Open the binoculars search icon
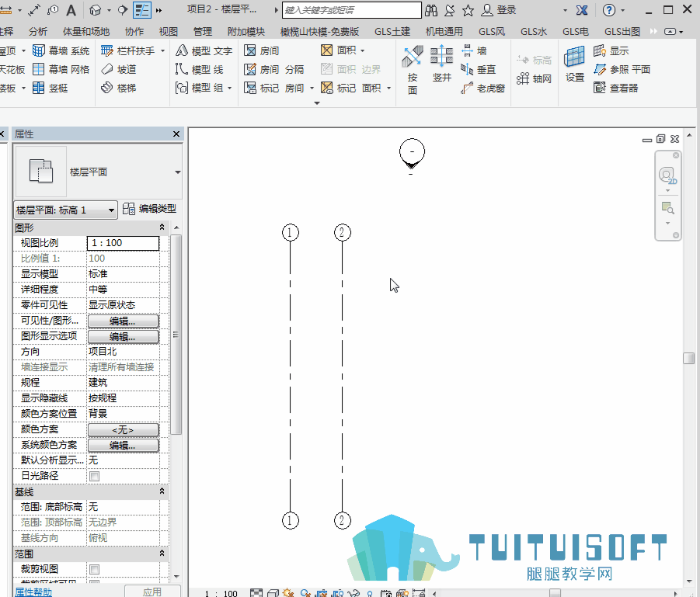Viewport: 700px width, 597px height. click(x=431, y=10)
